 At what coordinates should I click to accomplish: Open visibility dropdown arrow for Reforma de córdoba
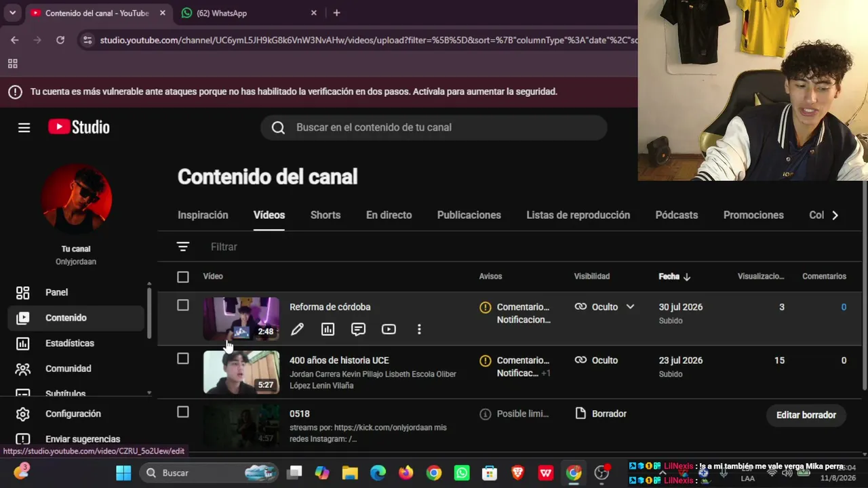coord(630,307)
